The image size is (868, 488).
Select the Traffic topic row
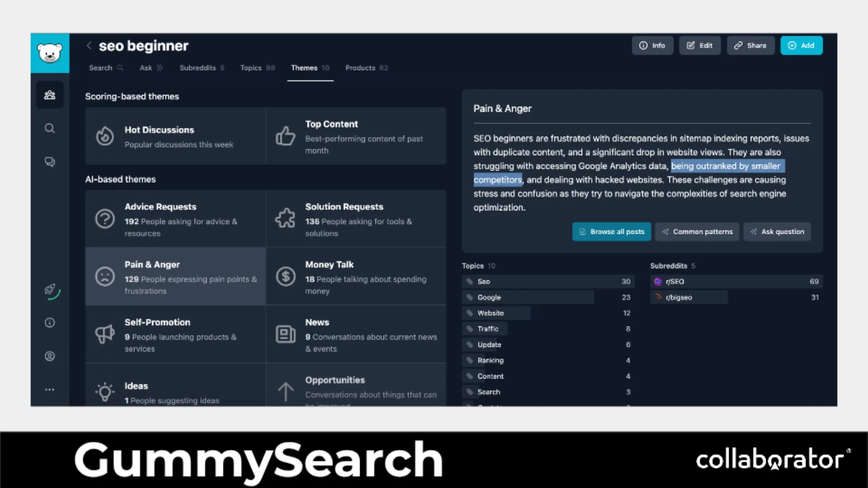pos(548,329)
